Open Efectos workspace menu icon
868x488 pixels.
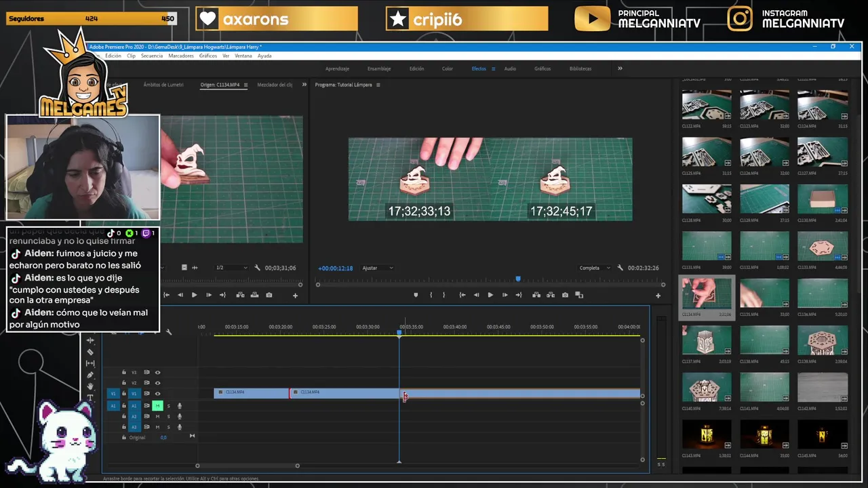[493, 68]
